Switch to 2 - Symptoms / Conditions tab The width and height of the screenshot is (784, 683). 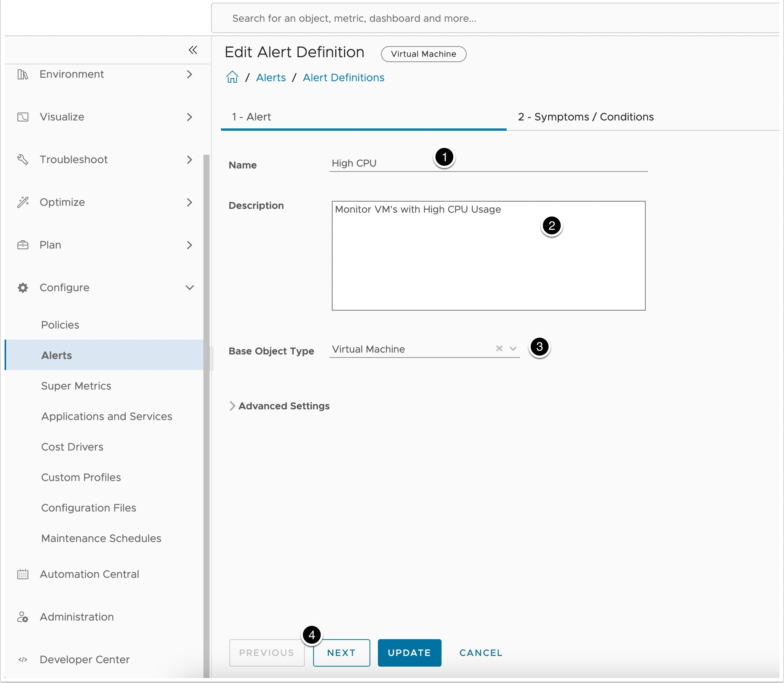pos(586,117)
